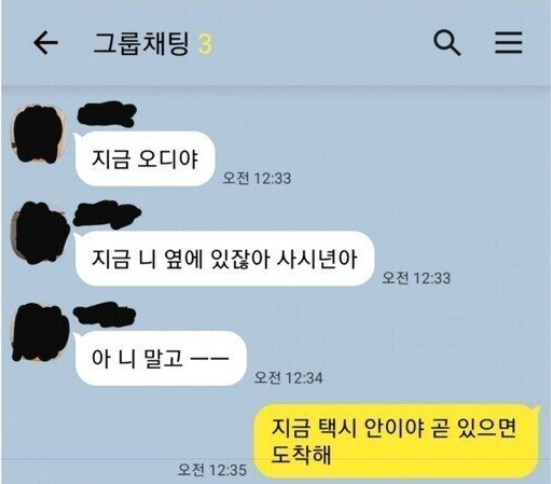
Task: Tap the redacted name above 지금 오디야
Action: pos(106,114)
